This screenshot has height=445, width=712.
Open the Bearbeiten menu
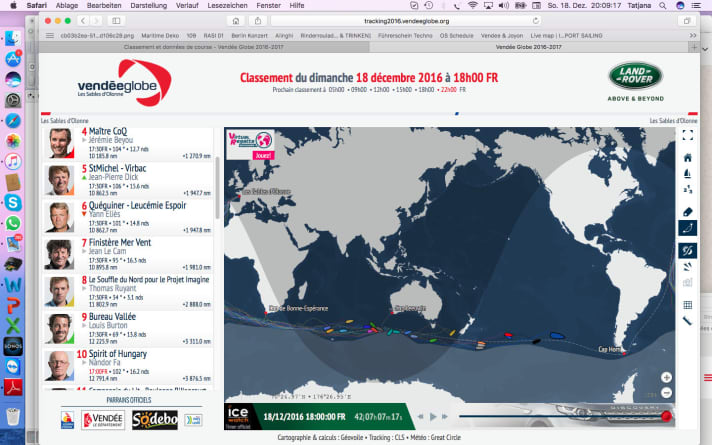tap(104, 5)
